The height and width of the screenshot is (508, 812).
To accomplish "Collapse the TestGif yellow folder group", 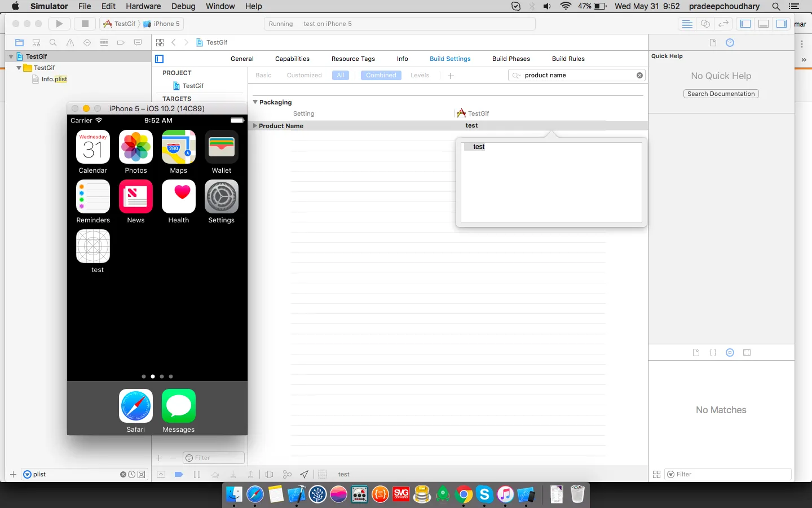I will click(19, 68).
